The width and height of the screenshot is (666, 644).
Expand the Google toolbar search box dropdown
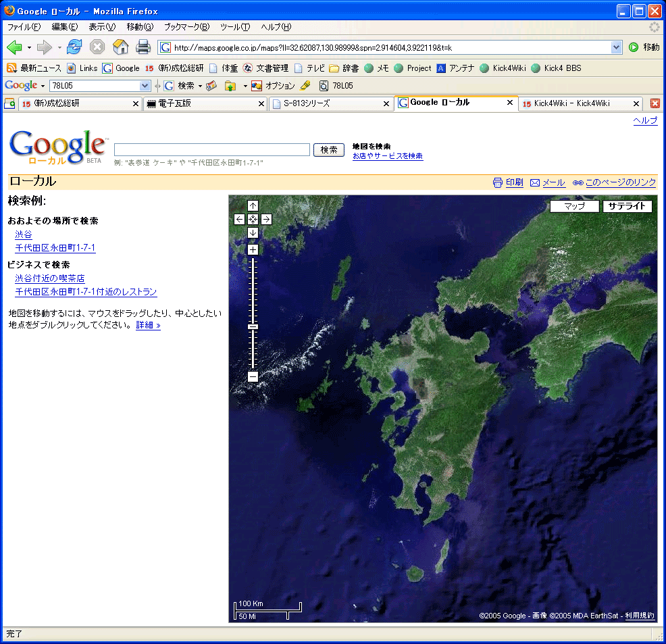[x=145, y=86]
